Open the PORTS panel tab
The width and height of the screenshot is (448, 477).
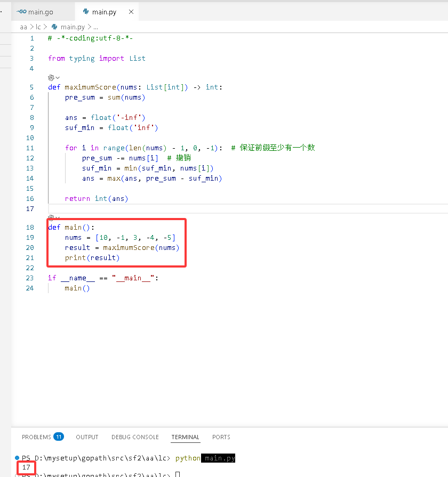point(221,437)
